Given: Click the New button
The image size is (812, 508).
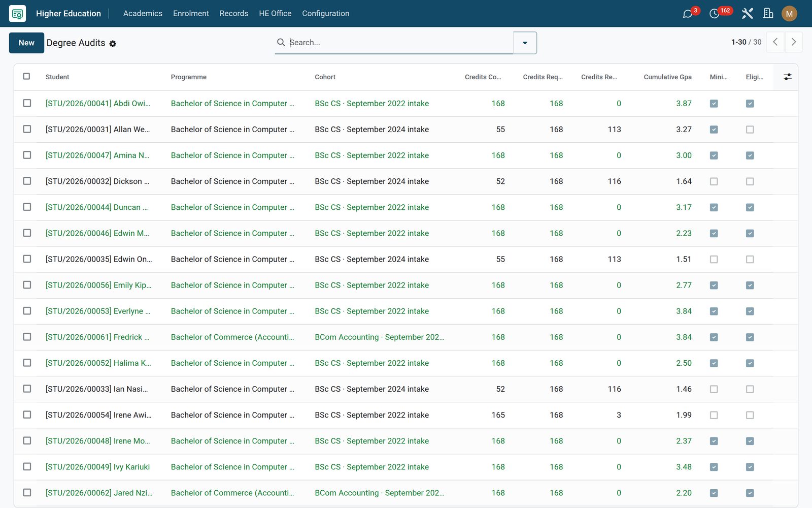Looking at the screenshot, I should pyautogui.click(x=26, y=43).
